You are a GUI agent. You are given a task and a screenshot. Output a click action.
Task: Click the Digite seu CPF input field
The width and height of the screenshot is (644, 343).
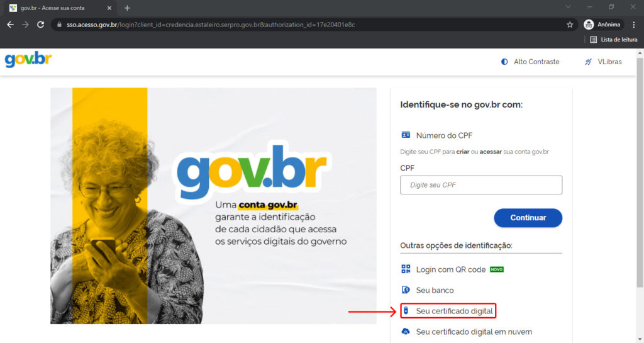(x=481, y=185)
